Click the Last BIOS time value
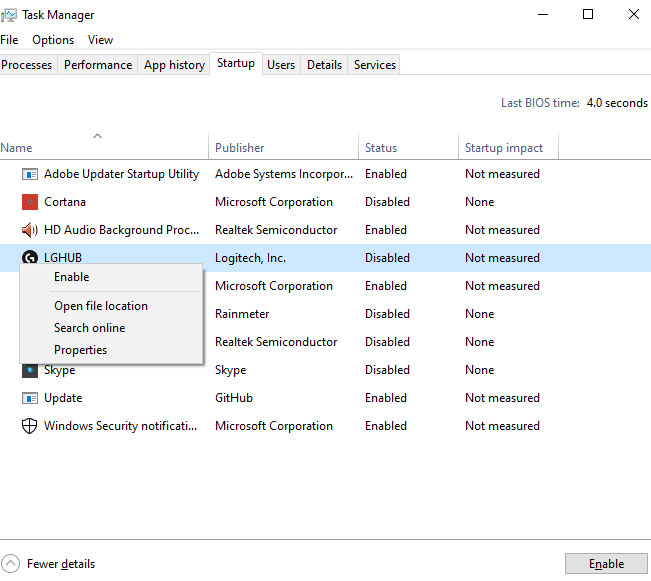This screenshot has width=651, height=581. point(617,103)
